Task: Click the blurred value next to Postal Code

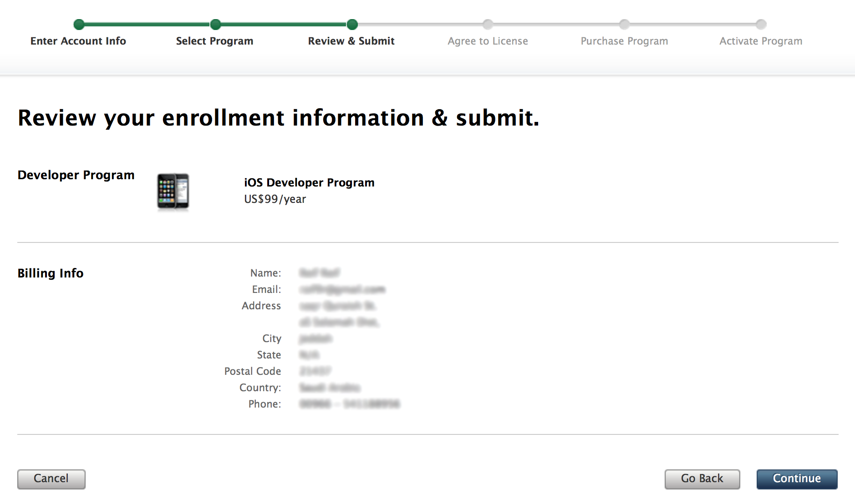Action: point(315,371)
